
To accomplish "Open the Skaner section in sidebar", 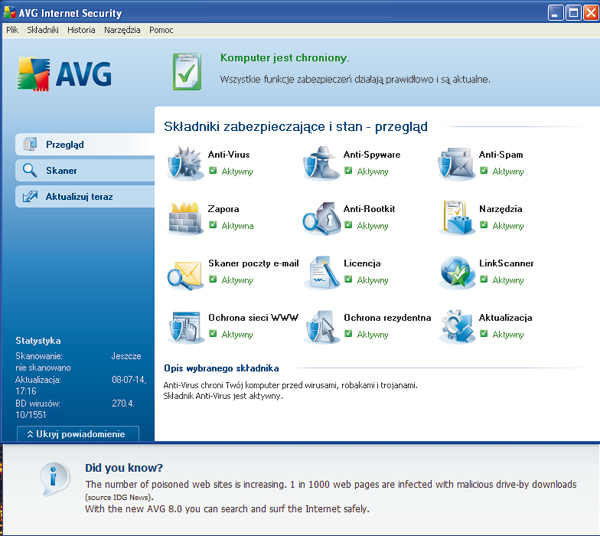I will click(84, 171).
